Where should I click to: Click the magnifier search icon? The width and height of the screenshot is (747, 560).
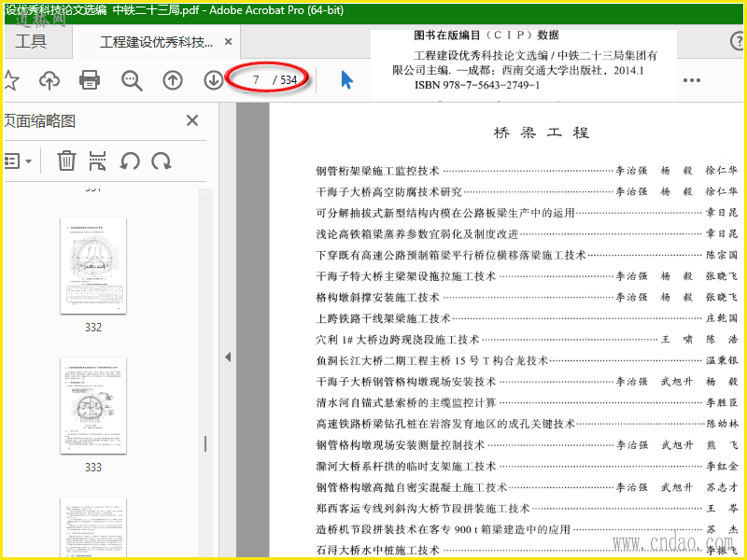click(x=132, y=80)
